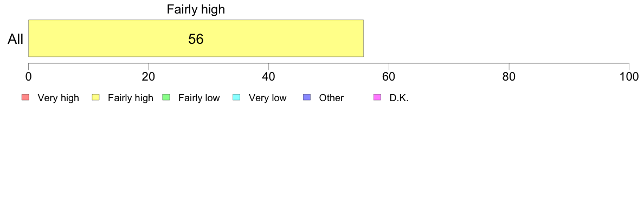
Task: Select the Fairly high yellow legend swatch
Action: [96, 97]
